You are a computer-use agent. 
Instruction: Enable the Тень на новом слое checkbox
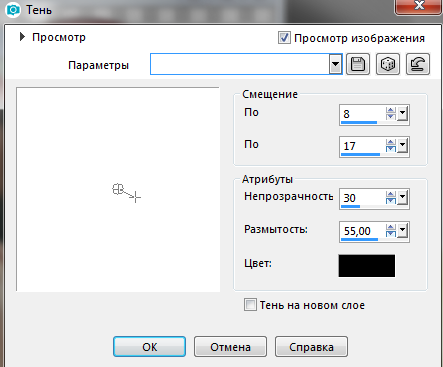[x=250, y=305]
